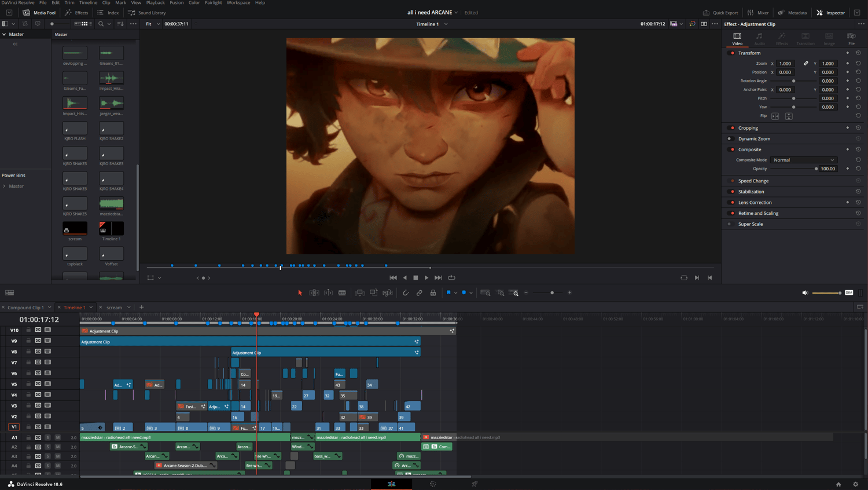The image size is (868, 490).
Task: Click the stop button
Action: click(415, 277)
